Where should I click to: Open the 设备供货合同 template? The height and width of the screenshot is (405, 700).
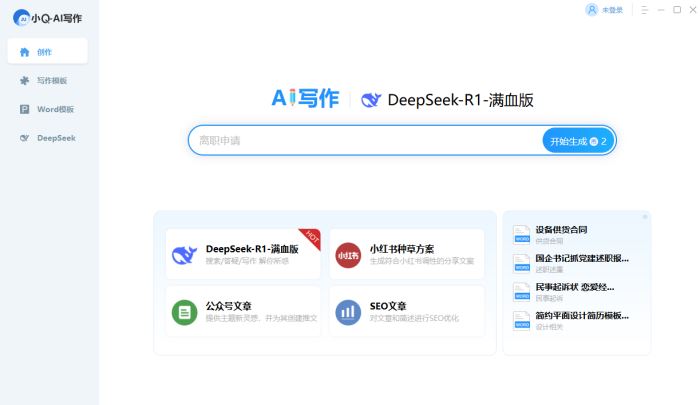(579, 234)
